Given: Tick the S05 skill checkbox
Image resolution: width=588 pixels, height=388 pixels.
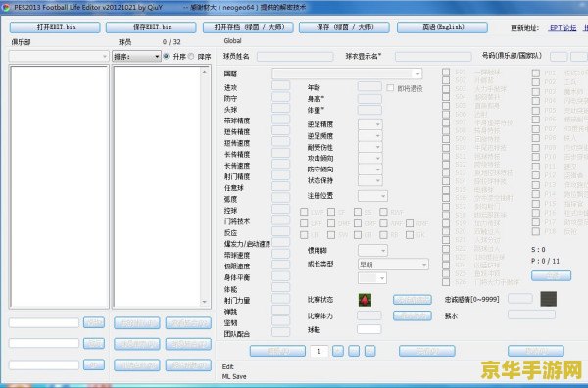Looking at the screenshot, I should click(x=446, y=106).
